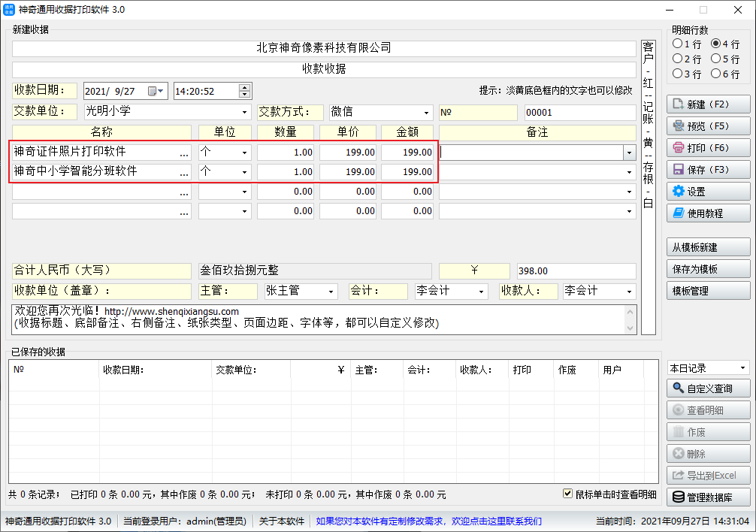Image resolution: width=756 pixels, height=532 pixels.
Task: Open the unit dropdown for 神奇证件照片打印软件 row
Action: click(245, 153)
